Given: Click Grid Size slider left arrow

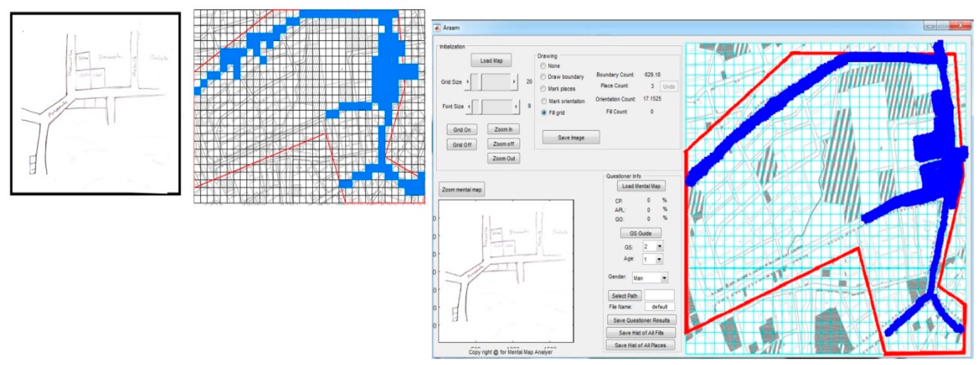Looking at the screenshot, I should [x=468, y=82].
